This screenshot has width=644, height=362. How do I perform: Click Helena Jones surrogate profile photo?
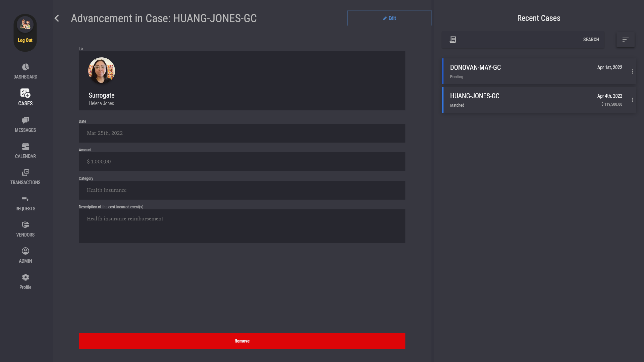[x=102, y=71]
